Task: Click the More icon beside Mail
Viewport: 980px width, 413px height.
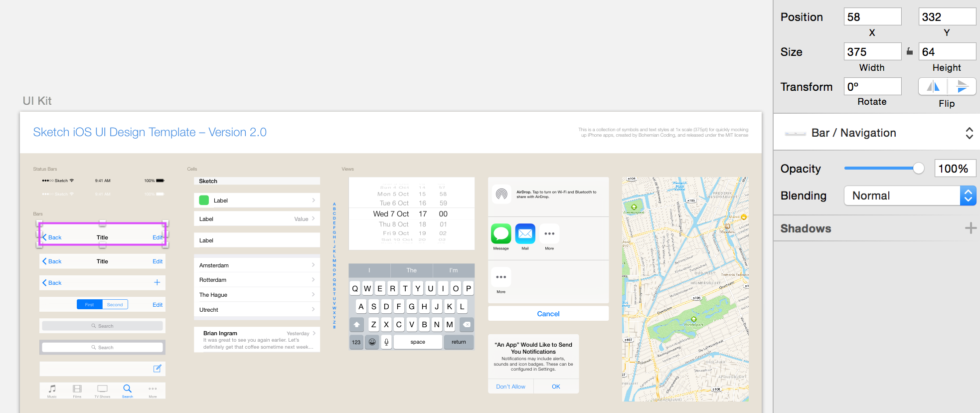Action: [x=549, y=233]
